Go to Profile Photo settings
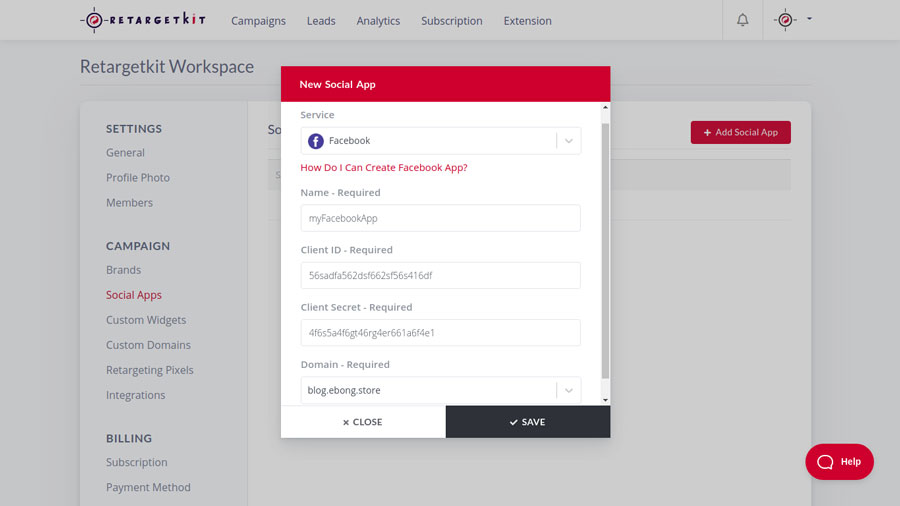Viewport: 900px width, 506px height. coord(138,178)
